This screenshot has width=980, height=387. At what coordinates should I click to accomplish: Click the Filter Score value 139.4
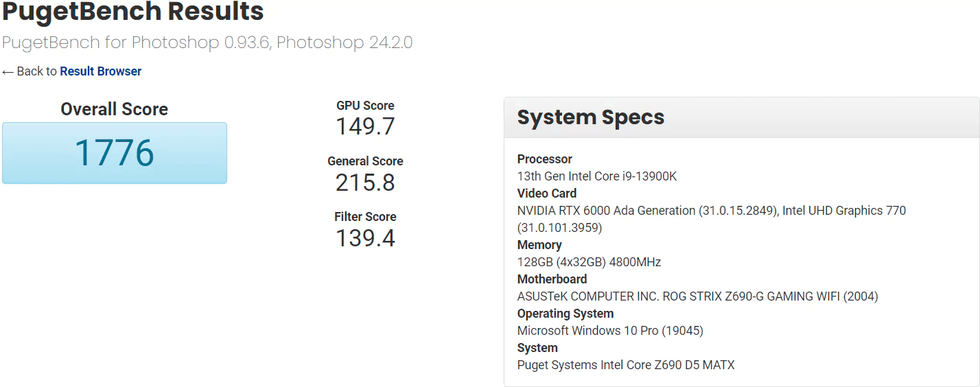[x=365, y=238]
